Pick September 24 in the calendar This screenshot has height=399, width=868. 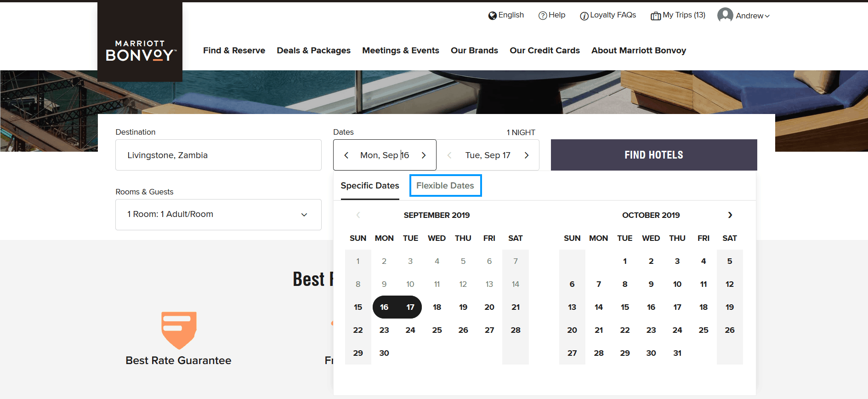tap(410, 330)
